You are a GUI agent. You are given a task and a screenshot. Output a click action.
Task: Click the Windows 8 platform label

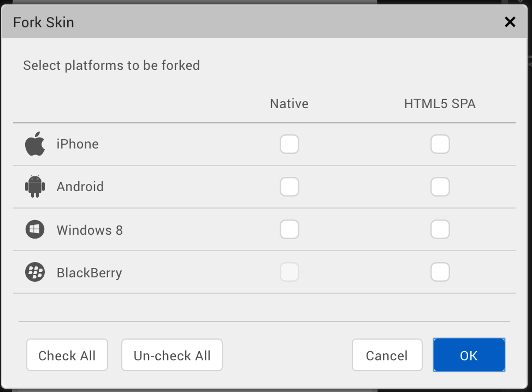click(90, 230)
